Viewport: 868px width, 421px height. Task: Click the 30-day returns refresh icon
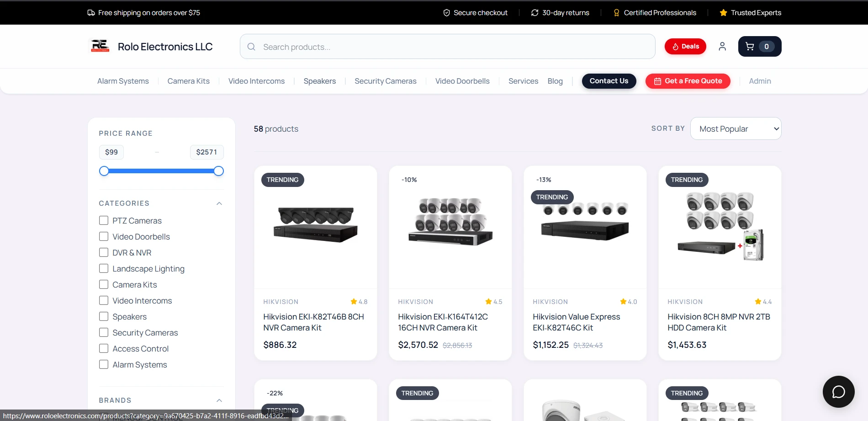point(535,13)
